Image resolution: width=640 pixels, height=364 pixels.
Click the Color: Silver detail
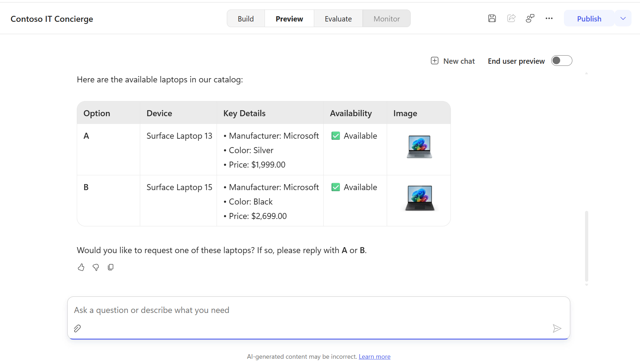pyautogui.click(x=251, y=150)
